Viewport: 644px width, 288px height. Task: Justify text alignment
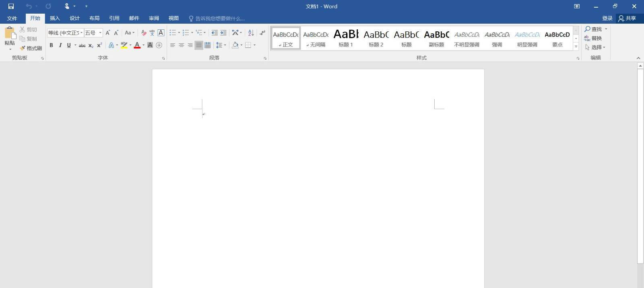pos(199,45)
